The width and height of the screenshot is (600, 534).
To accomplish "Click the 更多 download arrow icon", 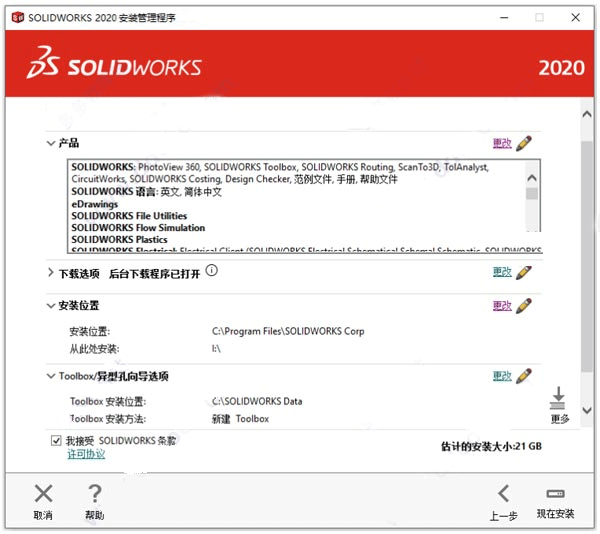I will pyautogui.click(x=558, y=399).
